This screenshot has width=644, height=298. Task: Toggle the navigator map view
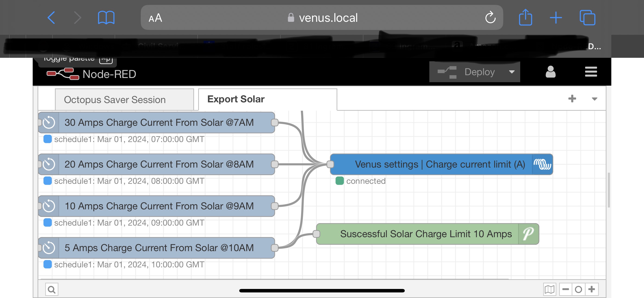(x=549, y=289)
